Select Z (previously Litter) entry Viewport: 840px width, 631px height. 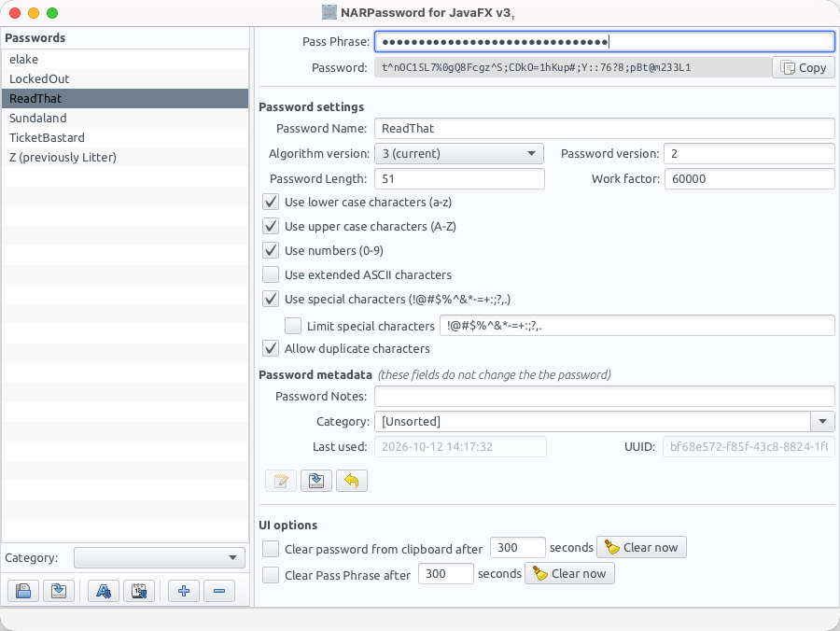coord(125,158)
